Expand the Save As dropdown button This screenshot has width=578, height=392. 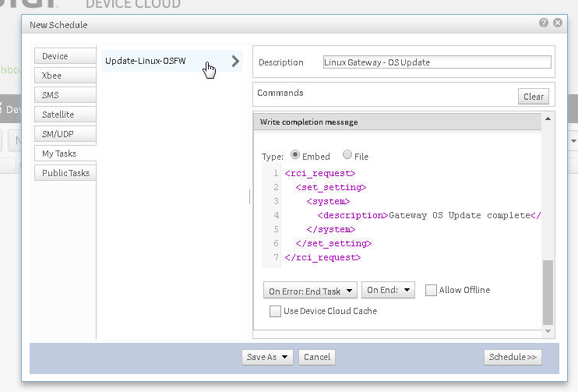267,357
